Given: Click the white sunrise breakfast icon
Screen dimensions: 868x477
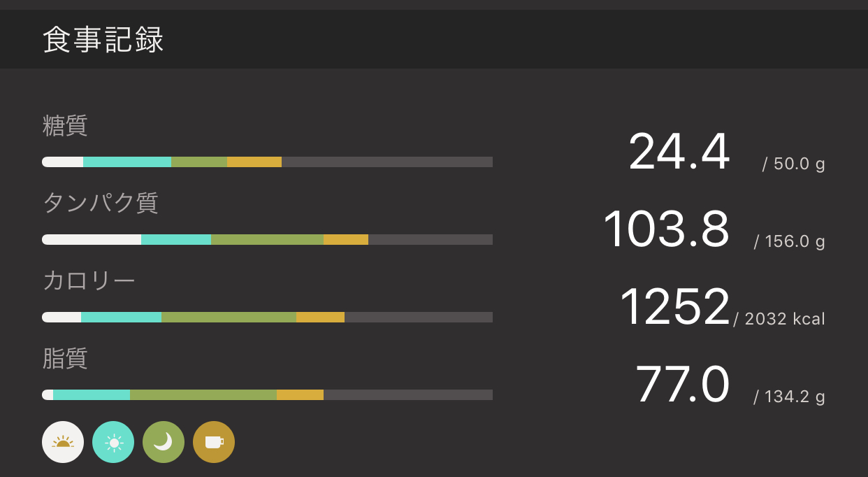Looking at the screenshot, I should [x=63, y=442].
